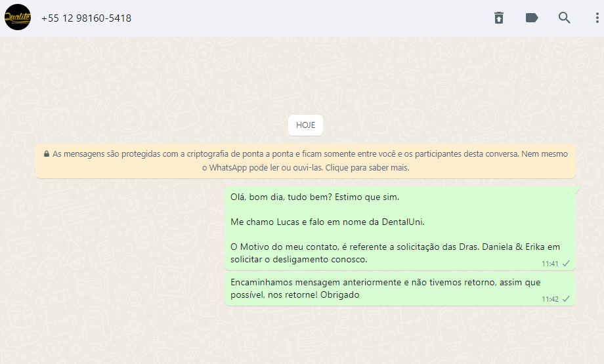Search within this conversation using magnifier icon
604x364 pixels.
[565, 18]
